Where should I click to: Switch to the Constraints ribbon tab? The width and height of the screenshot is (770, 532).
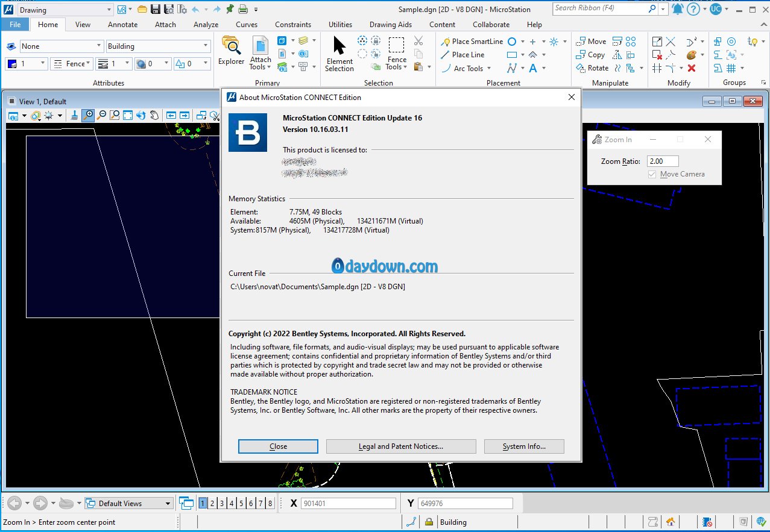click(x=293, y=25)
